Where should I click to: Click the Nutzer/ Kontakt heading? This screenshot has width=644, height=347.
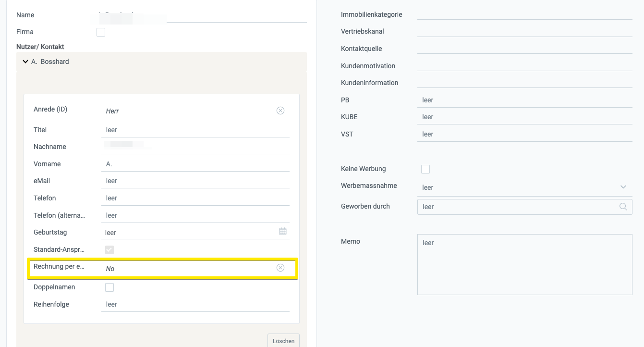tap(40, 47)
